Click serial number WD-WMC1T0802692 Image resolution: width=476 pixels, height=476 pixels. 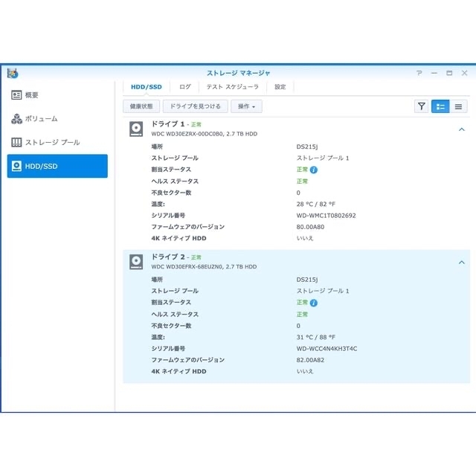326,216
